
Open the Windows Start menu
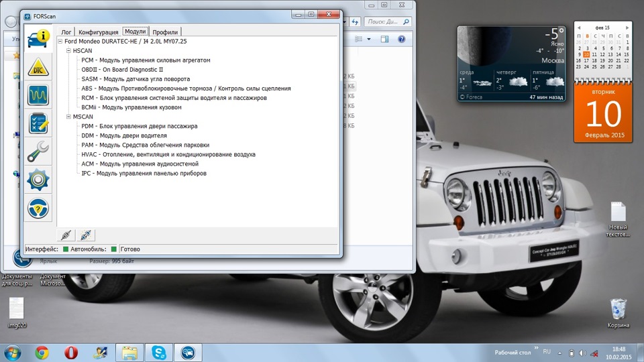point(12,353)
